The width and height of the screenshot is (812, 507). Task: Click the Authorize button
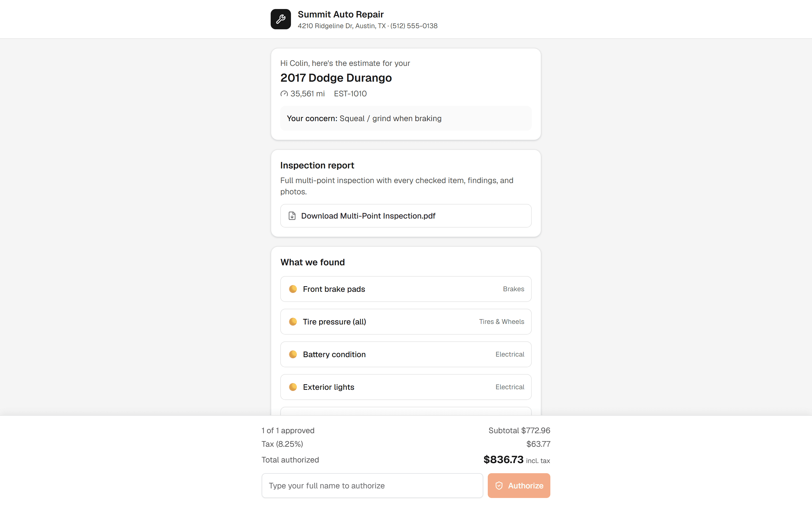519,486
